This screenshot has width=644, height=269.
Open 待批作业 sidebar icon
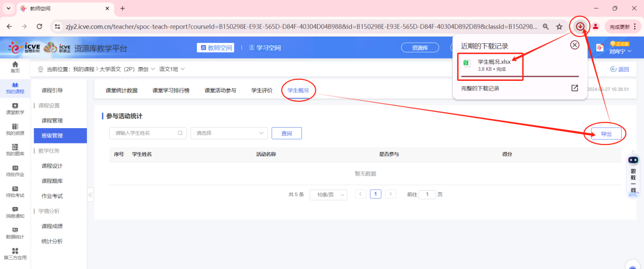[15, 171]
